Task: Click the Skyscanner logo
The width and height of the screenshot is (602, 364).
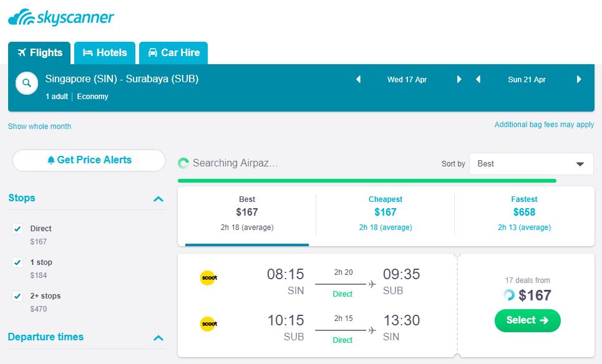Action: click(x=61, y=17)
